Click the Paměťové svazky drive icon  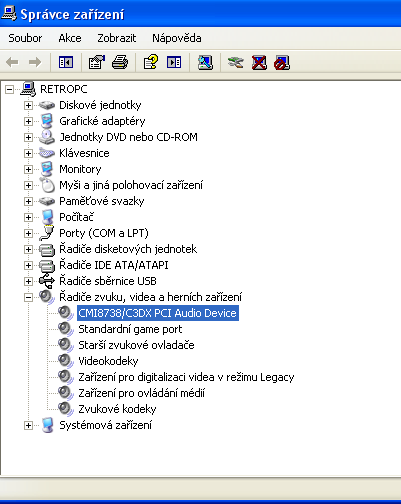coord(47,201)
